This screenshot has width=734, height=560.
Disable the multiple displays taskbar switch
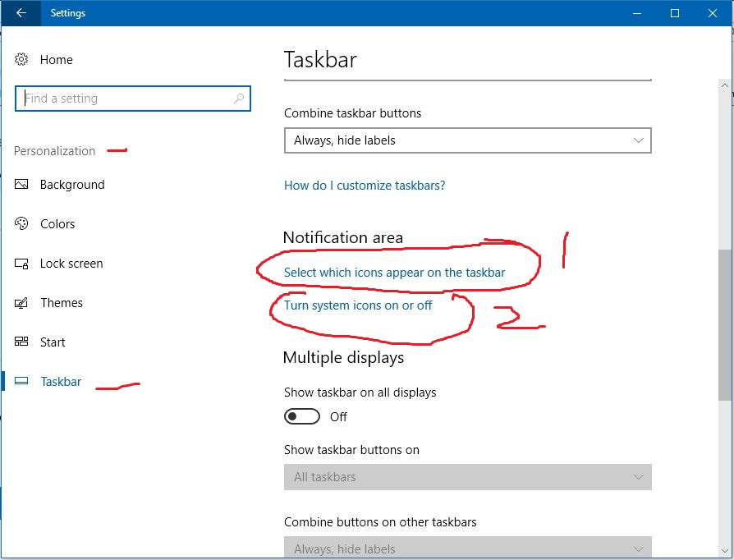pyautogui.click(x=302, y=416)
